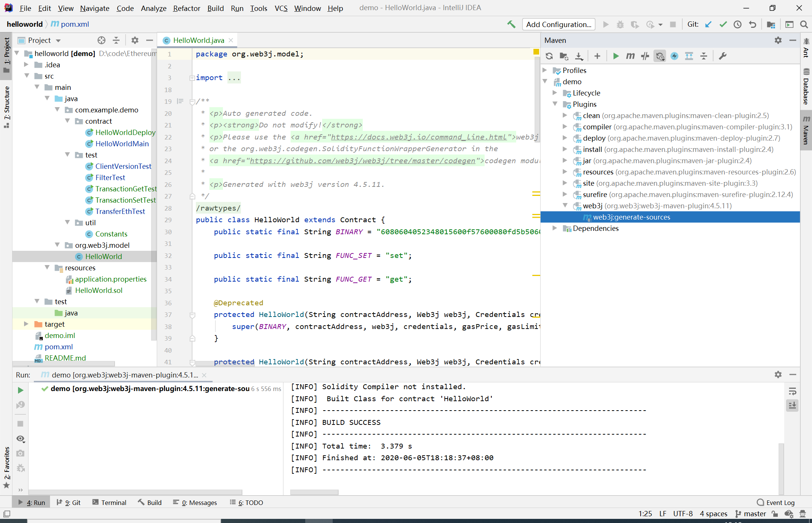Click Add Configuration button
The height and width of the screenshot is (523, 812).
pyautogui.click(x=558, y=24)
